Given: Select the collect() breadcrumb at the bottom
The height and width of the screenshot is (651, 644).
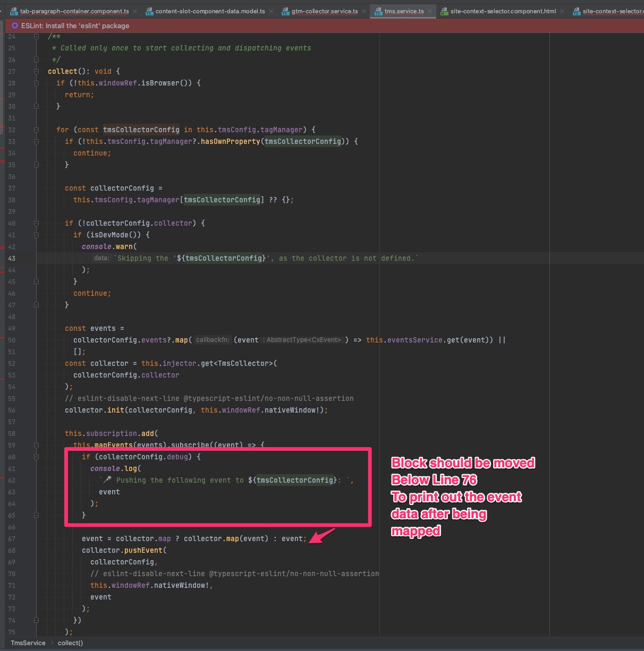Looking at the screenshot, I should coord(70,643).
